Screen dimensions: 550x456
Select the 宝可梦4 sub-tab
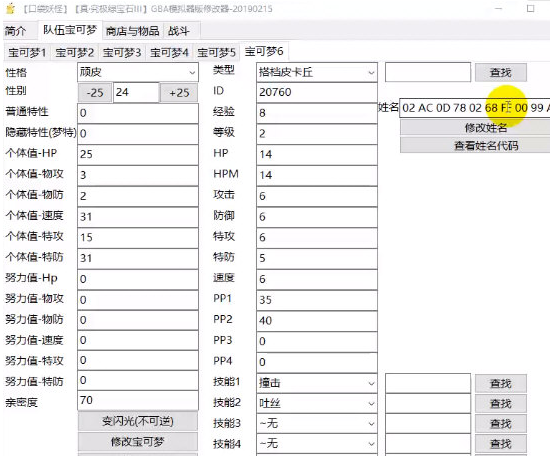(x=169, y=53)
